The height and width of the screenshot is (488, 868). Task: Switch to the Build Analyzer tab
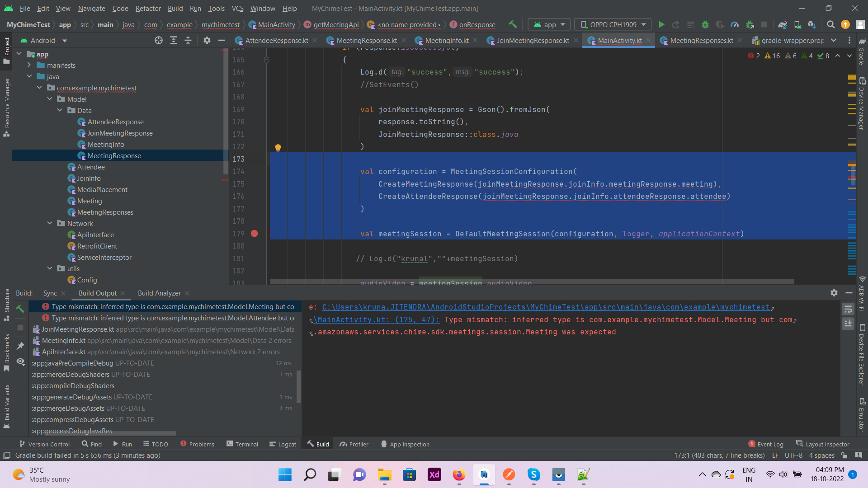pyautogui.click(x=159, y=293)
